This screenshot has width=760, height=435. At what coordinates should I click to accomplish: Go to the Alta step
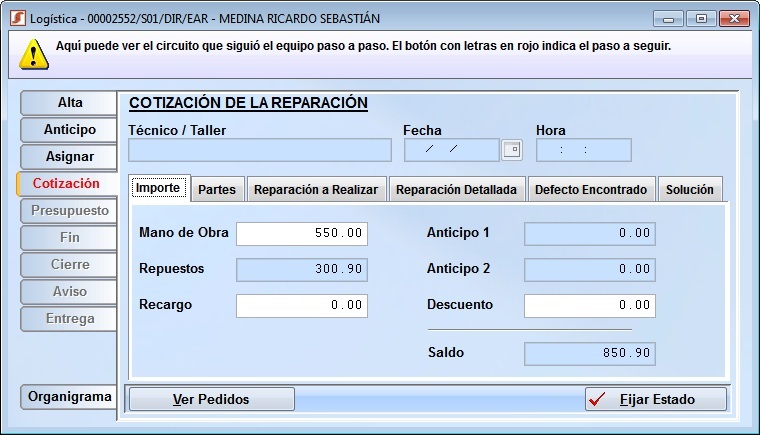click(x=69, y=102)
